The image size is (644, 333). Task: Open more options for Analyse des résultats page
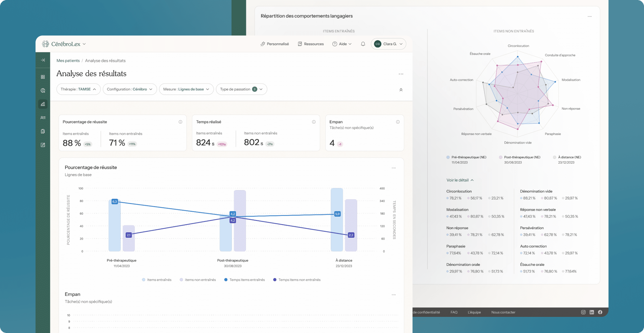pyautogui.click(x=401, y=74)
